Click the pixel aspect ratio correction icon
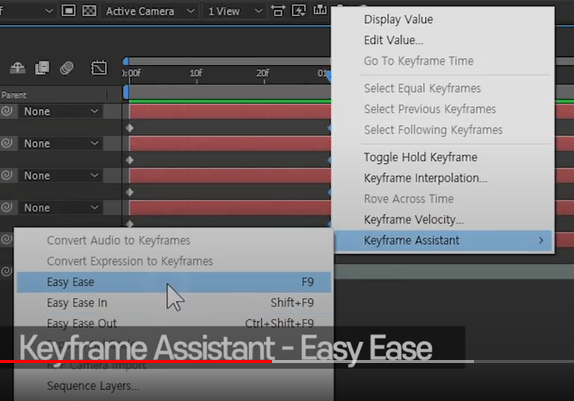The height and width of the screenshot is (401, 574). point(278,11)
